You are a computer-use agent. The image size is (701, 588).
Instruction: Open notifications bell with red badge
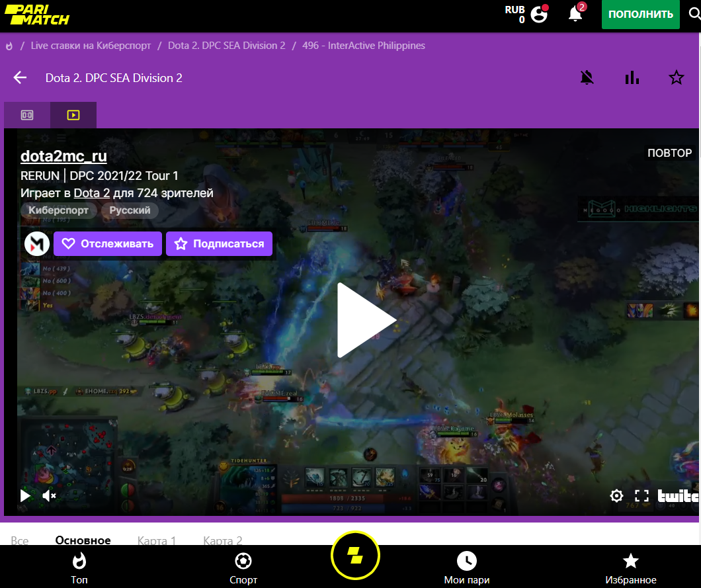pos(575,14)
